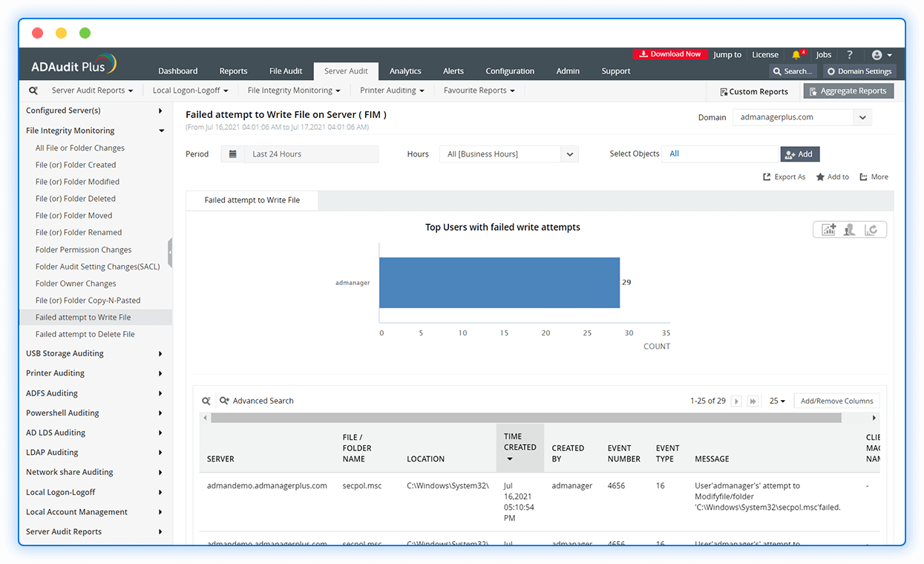Click the chart refresh icon
Screen dimensions: 924x564
click(871, 230)
